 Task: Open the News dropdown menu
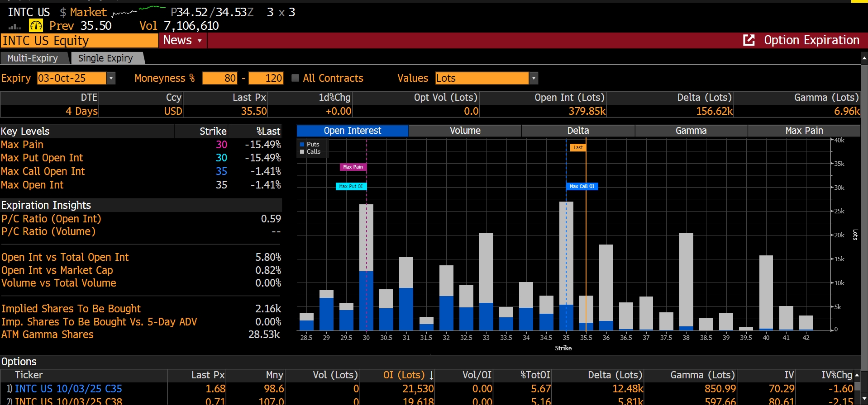[182, 41]
